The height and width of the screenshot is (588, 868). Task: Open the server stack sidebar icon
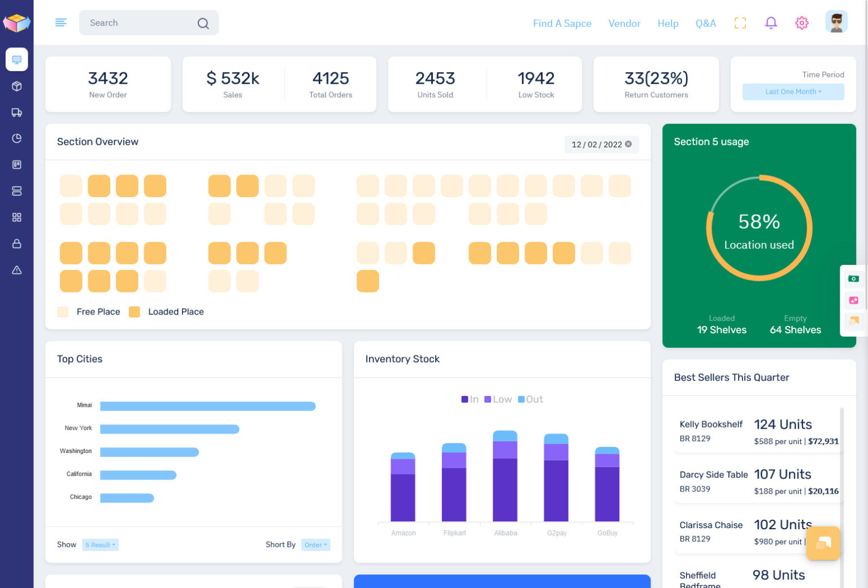(x=17, y=191)
